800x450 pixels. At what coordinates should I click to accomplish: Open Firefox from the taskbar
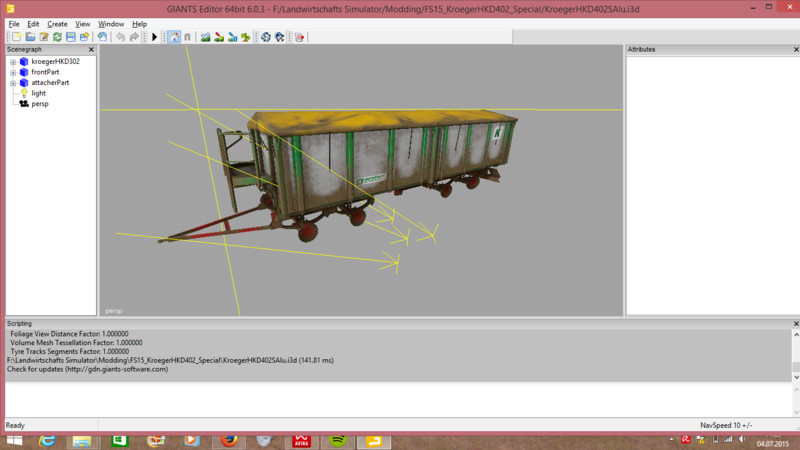click(x=229, y=441)
